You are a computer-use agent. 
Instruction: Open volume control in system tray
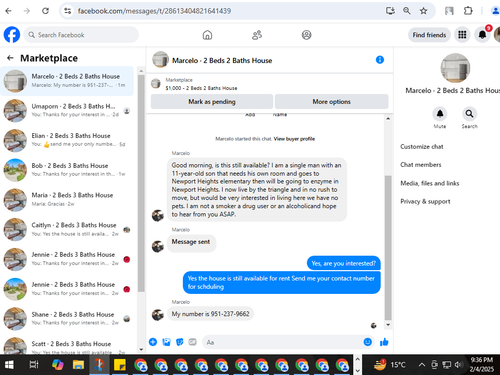tap(459, 365)
